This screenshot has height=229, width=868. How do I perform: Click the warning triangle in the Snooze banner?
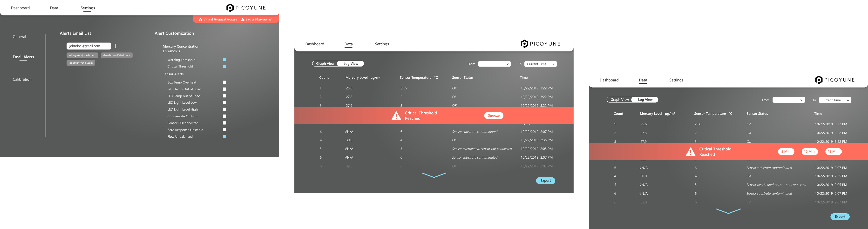pos(396,116)
